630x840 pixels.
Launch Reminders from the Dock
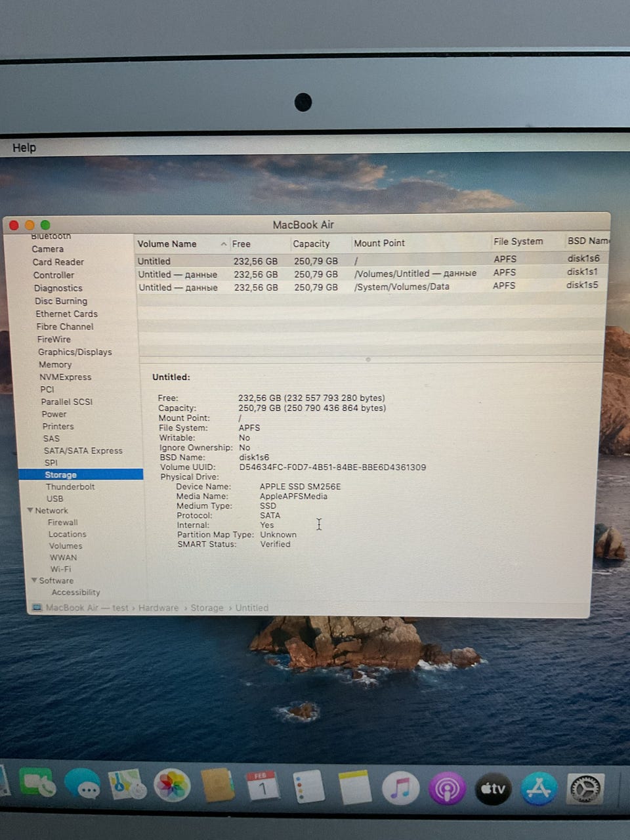tap(308, 787)
